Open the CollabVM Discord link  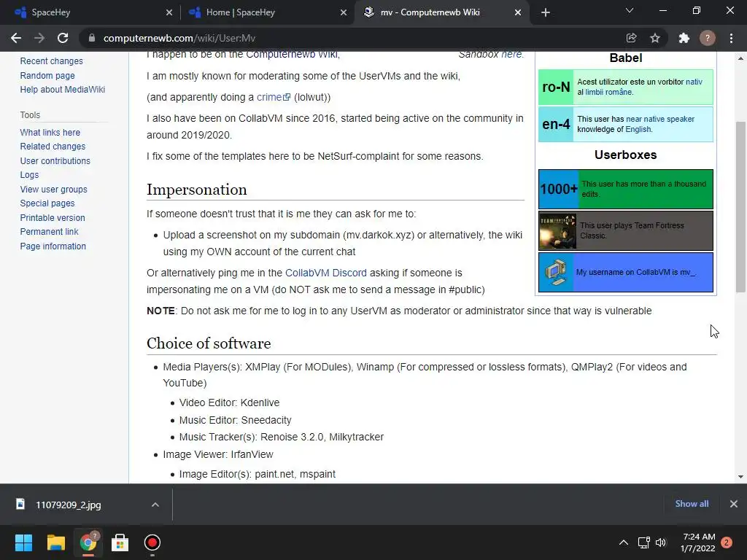coord(326,273)
